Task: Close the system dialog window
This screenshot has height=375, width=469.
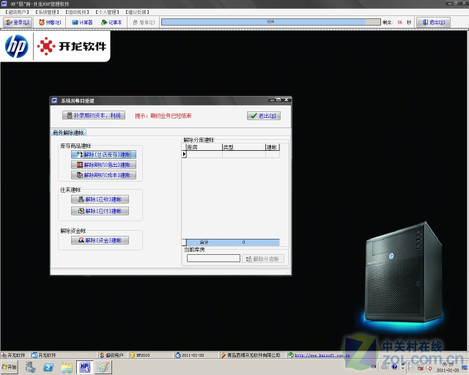Action: click(286, 100)
